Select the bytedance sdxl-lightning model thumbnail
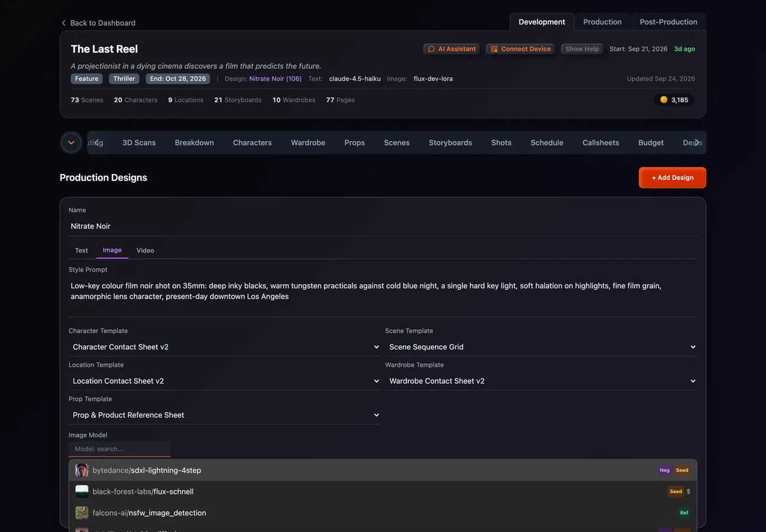 (x=82, y=470)
